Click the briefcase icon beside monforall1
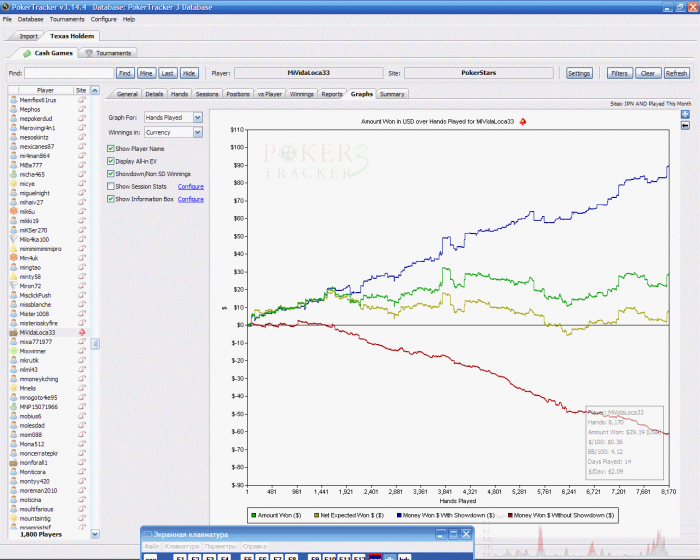 click(14, 463)
